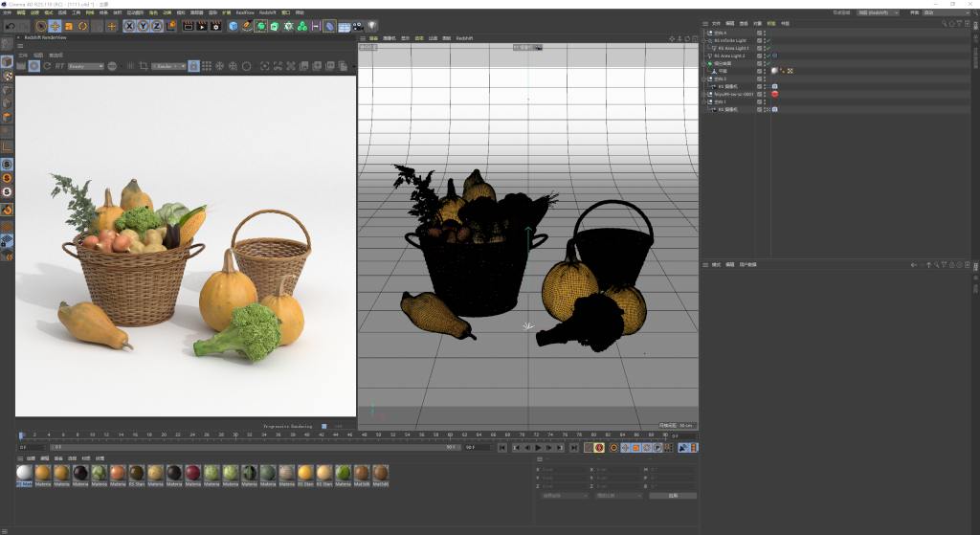The width and height of the screenshot is (980, 535).
Task: Activate the Scale tool
Action: [x=69, y=26]
